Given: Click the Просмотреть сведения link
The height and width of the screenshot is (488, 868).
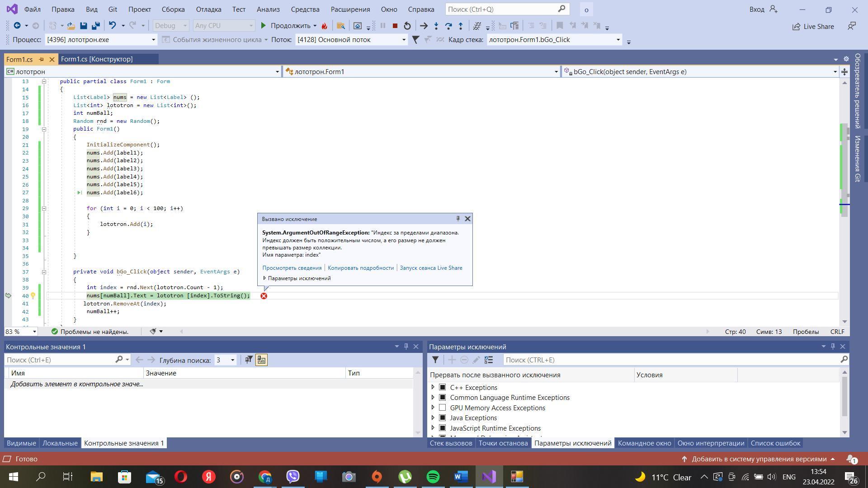Looking at the screenshot, I should click(292, 268).
